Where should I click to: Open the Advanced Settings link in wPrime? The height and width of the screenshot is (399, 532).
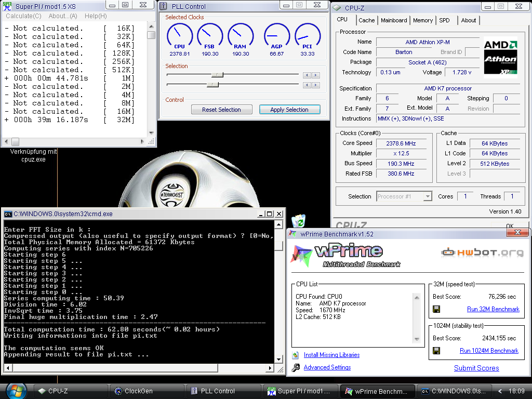pos(327,367)
